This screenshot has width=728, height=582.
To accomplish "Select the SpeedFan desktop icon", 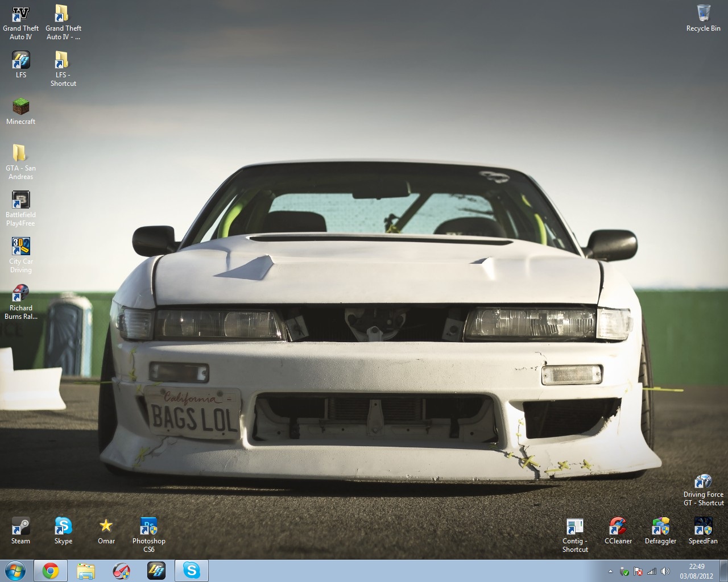I will coord(704,531).
